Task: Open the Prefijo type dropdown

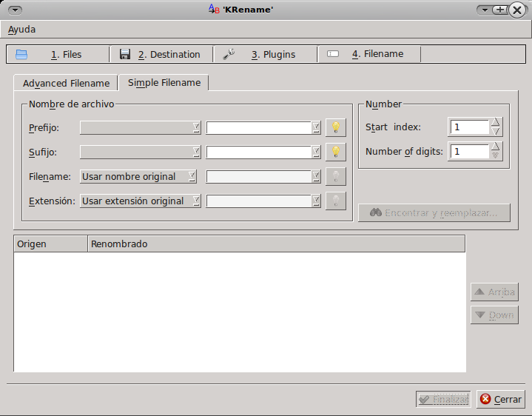Action: tap(140, 127)
